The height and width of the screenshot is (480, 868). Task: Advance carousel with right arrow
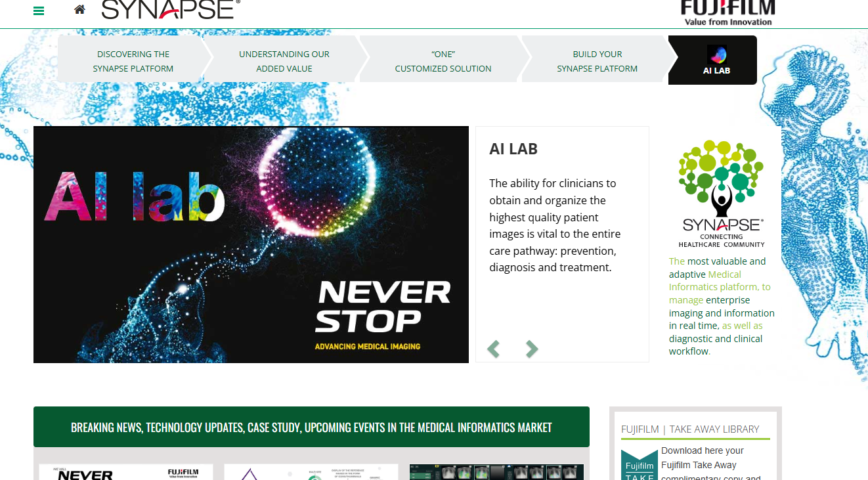tap(532, 349)
